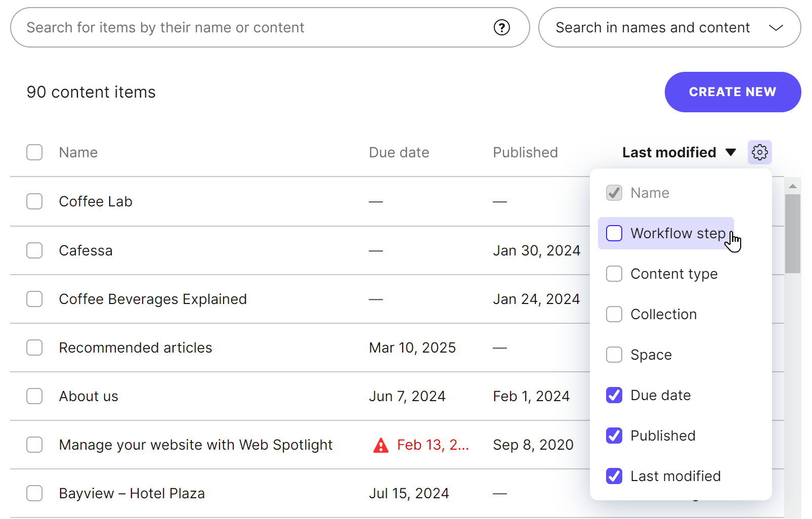This screenshot has width=812, height=519.
Task: Enable the Workflow step column
Action: point(614,233)
